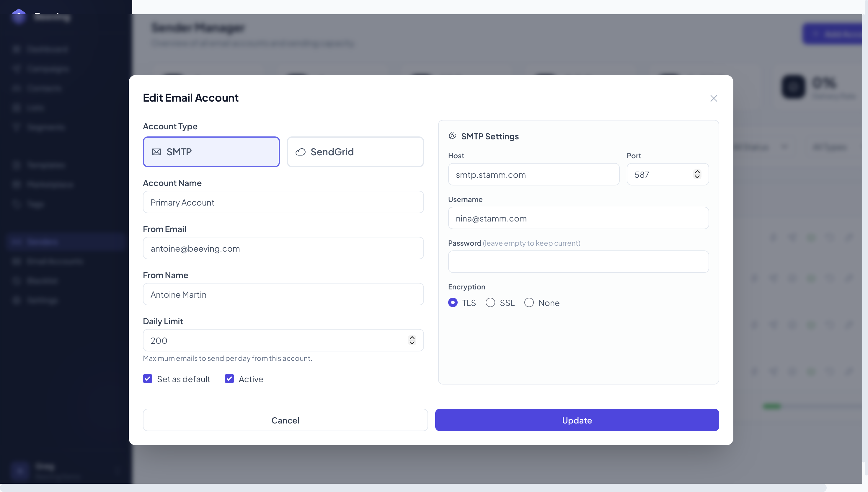
Task: Click the app logo at the sidebar top
Action: click(19, 17)
